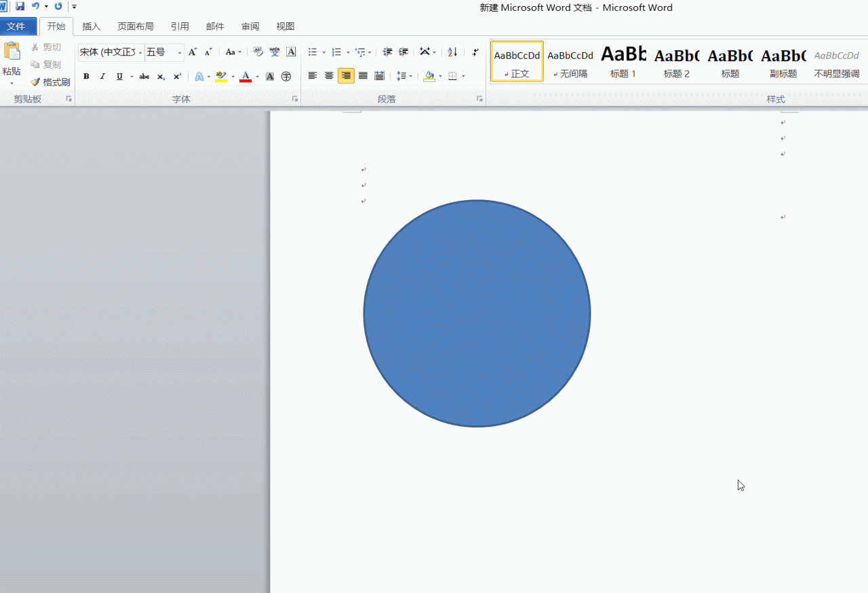Click the distributed alignment icon

pyautogui.click(x=379, y=76)
